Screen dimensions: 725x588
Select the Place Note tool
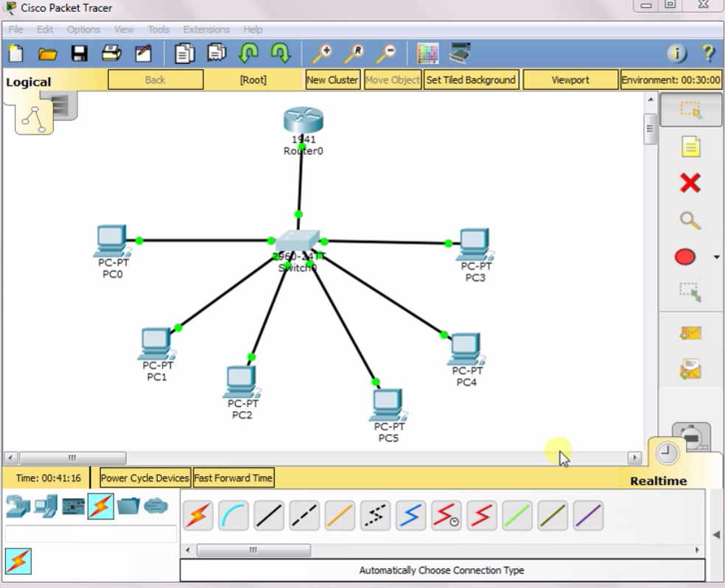click(690, 147)
